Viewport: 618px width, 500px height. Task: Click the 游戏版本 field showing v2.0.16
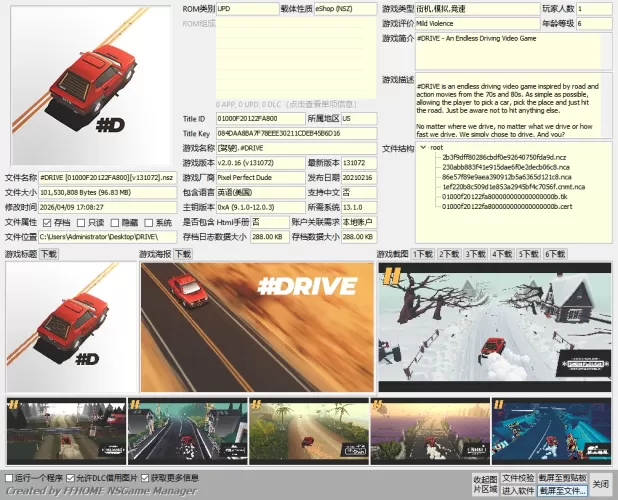261,163
